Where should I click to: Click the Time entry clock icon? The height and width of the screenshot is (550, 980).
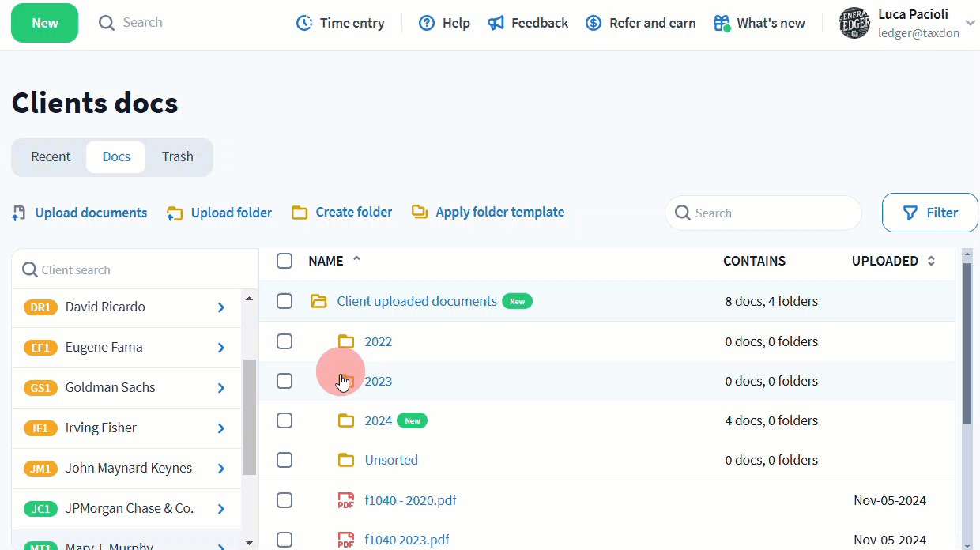[x=304, y=23]
